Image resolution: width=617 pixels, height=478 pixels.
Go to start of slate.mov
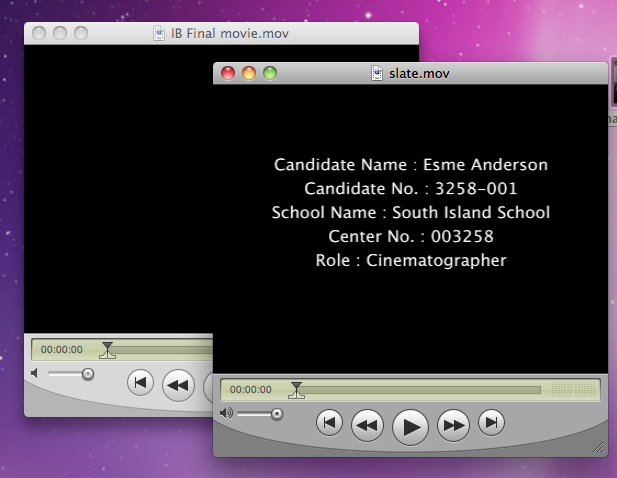(x=329, y=423)
